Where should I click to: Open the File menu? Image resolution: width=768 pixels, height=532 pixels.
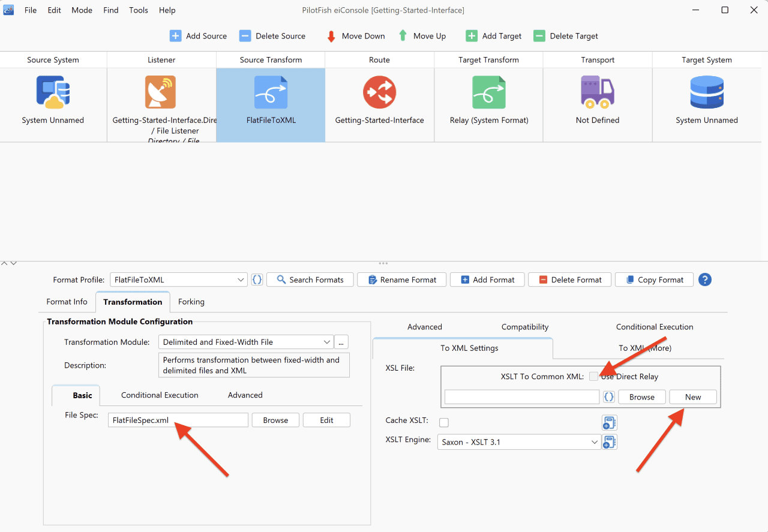(31, 10)
